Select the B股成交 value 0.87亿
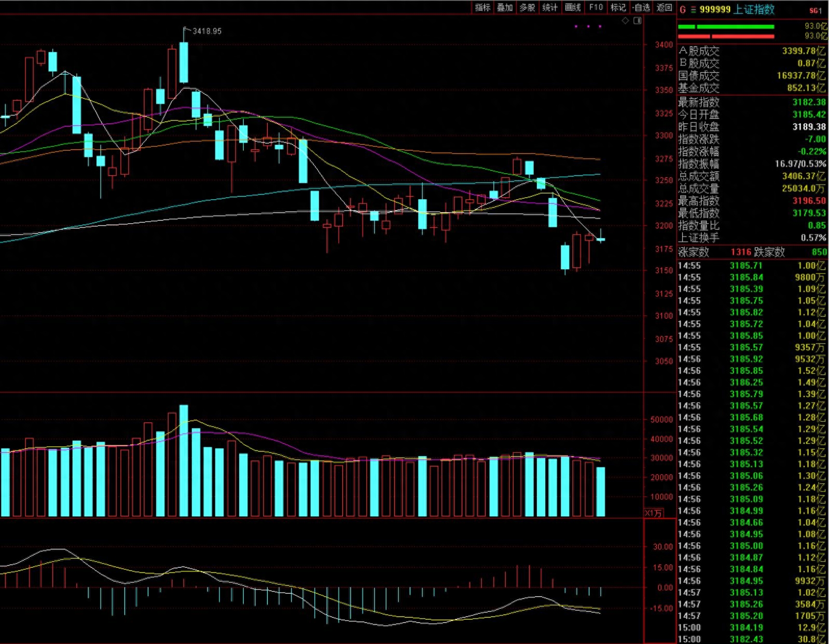Viewport: 829px width, 644px height. pos(811,63)
